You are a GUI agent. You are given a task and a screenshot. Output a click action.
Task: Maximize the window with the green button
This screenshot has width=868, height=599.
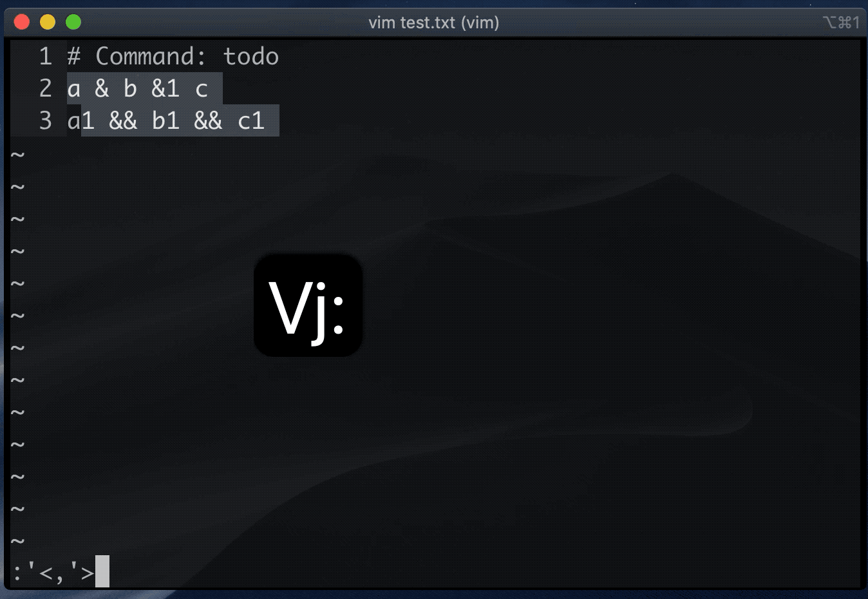pyautogui.click(x=73, y=23)
